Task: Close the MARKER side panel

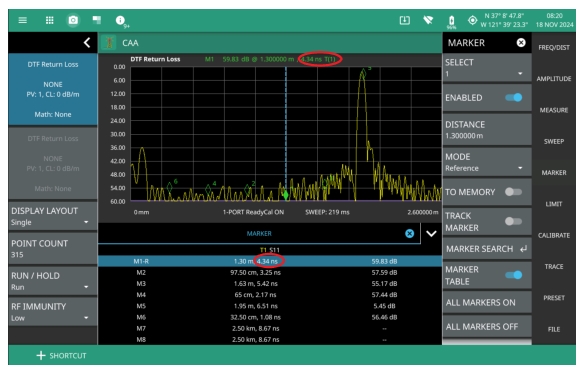Action: click(x=521, y=42)
